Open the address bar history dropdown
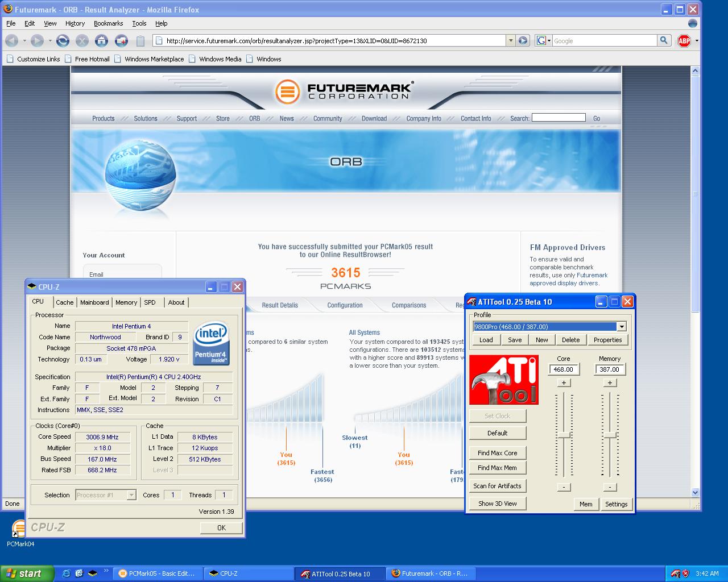 point(510,40)
